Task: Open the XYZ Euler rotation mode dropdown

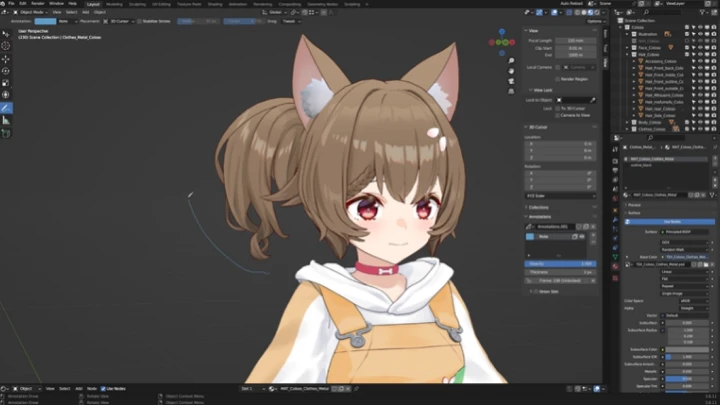Action: [x=560, y=196]
